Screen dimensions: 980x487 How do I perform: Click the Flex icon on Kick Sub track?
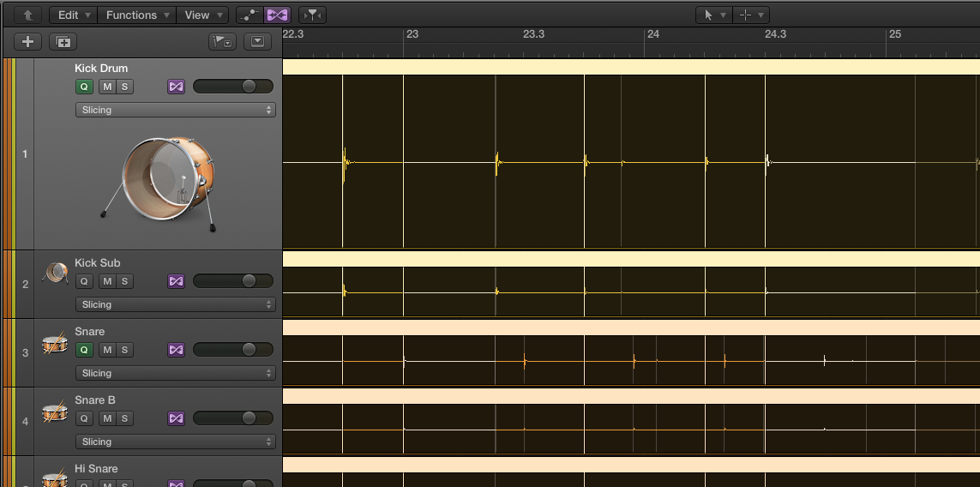177,281
